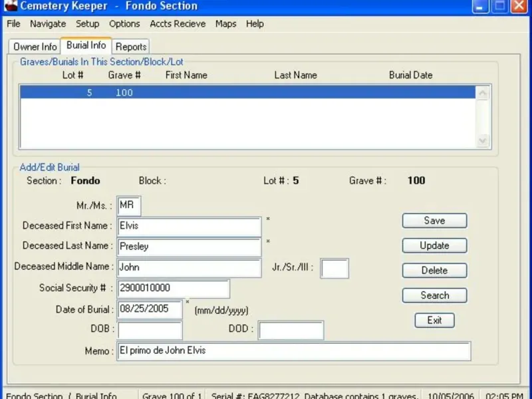Open the Navigate menu
This screenshot has height=399, width=532.
click(x=48, y=24)
